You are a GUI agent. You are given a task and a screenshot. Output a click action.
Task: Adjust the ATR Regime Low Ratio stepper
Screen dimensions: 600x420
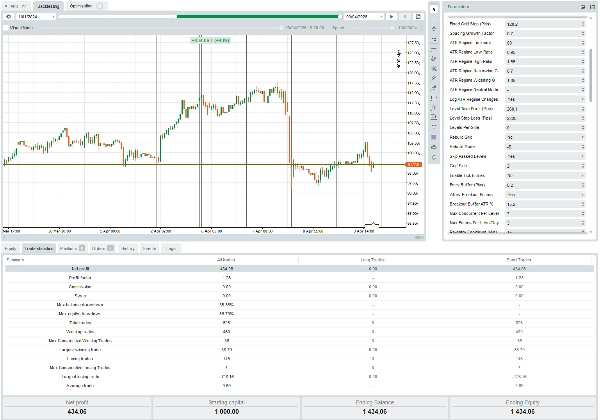coord(583,52)
